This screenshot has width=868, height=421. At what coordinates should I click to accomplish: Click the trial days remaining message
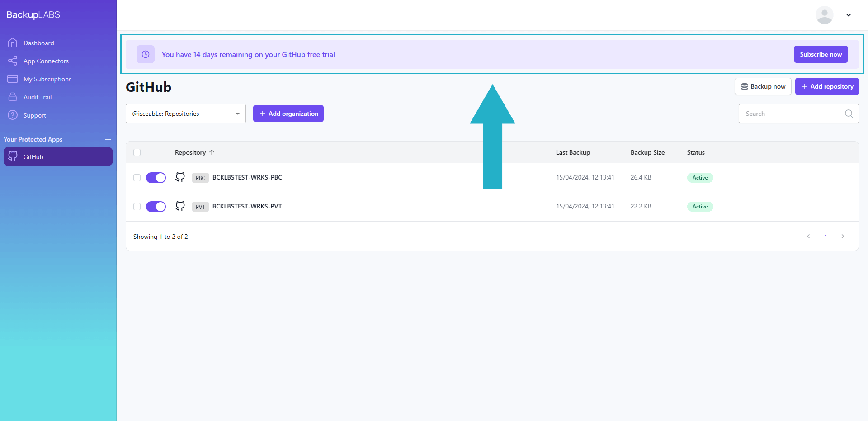(x=248, y=54)
